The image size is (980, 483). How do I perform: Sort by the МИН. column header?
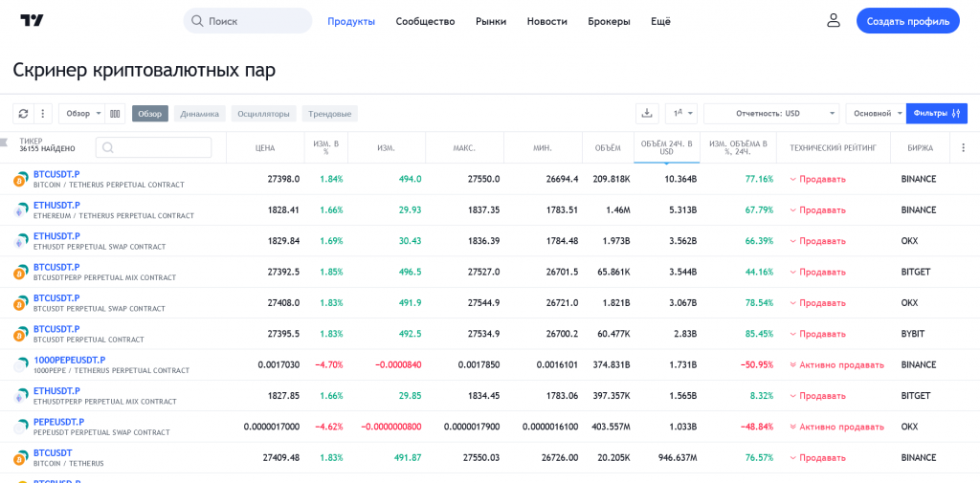click(x=543, y=148)
